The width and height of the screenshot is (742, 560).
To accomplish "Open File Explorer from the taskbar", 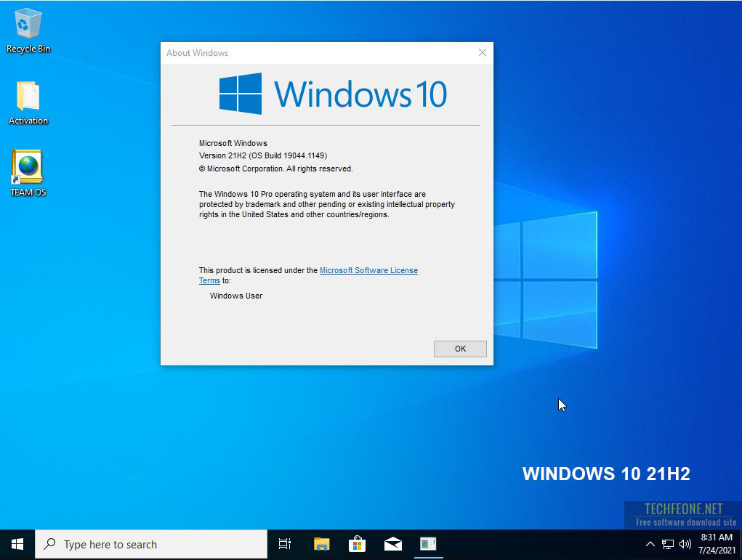I will (322, 545).
